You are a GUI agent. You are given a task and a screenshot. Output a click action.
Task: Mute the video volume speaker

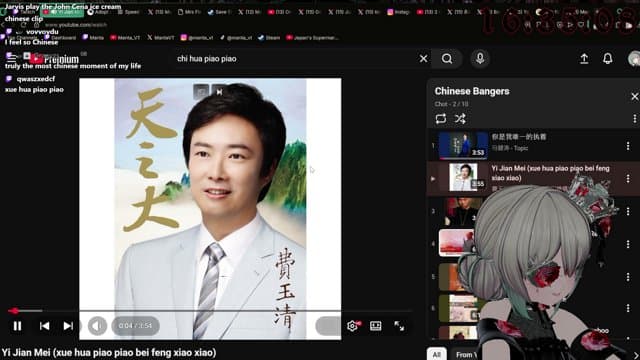tap(97, 326)
